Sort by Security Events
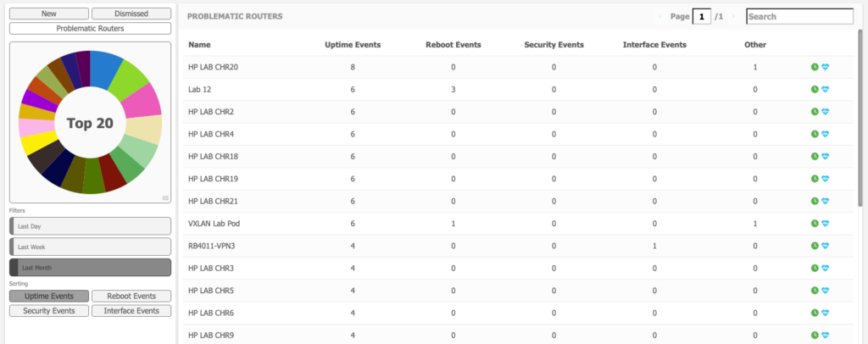Viewport: 868px width, 344px height. coord(48,311)
